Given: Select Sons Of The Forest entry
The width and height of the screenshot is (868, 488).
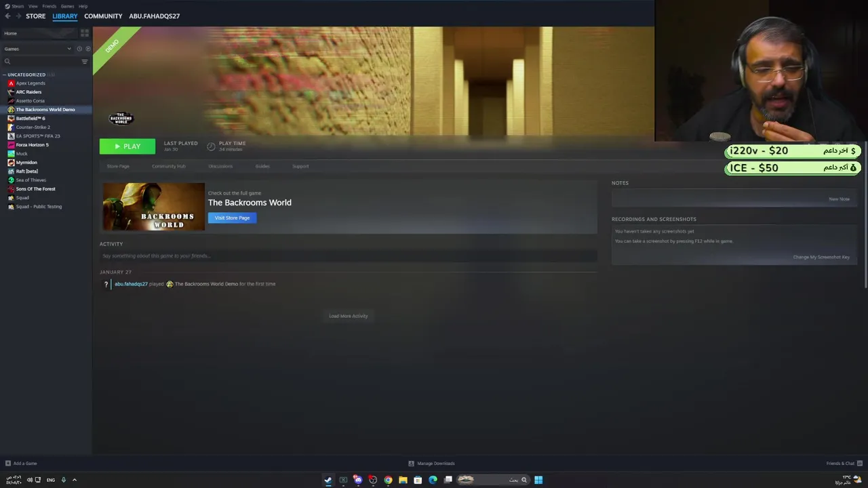Looking at the screenshot, I should pyautogui.click(x=35, y=189).
